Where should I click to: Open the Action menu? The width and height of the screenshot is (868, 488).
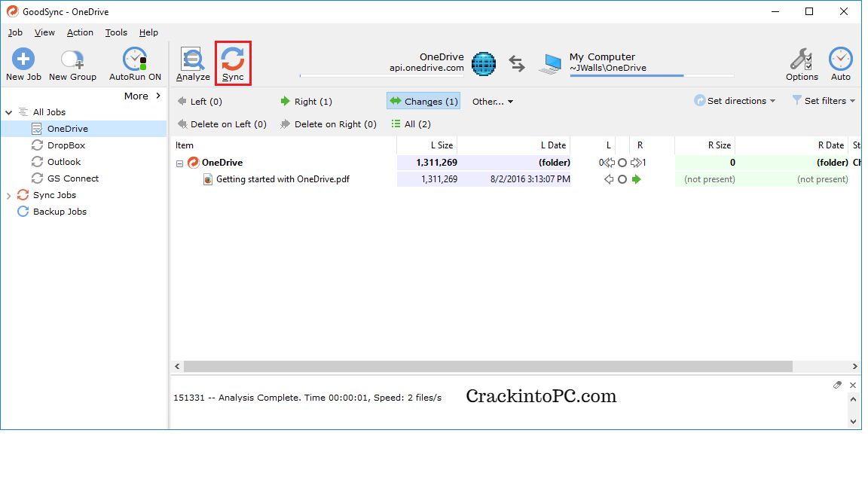point(80,32)
